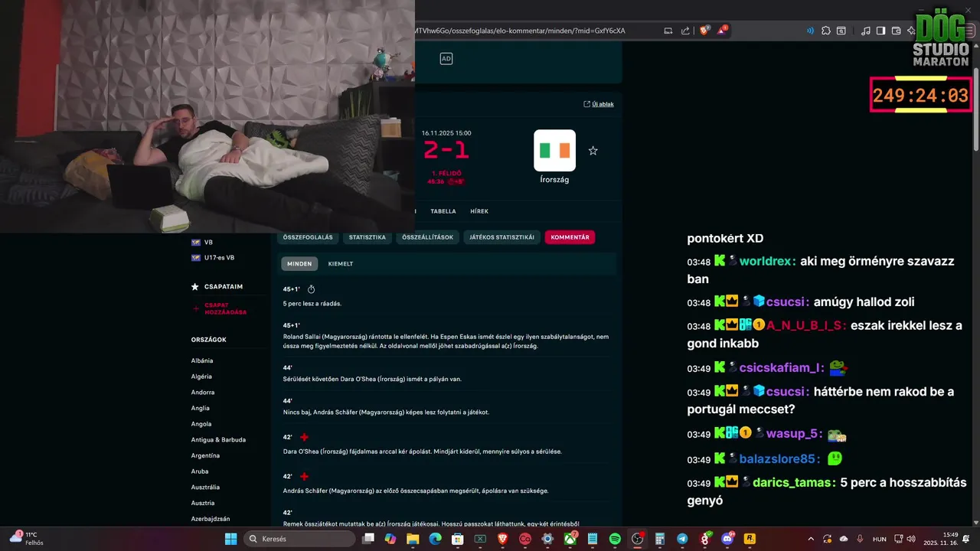Open Microsoft Edge from taskbar

click(x=435, y=539)
